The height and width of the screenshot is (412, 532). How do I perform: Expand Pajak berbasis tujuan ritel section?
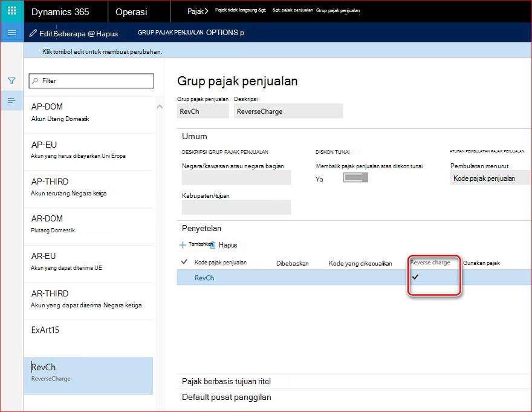(226, 381)
